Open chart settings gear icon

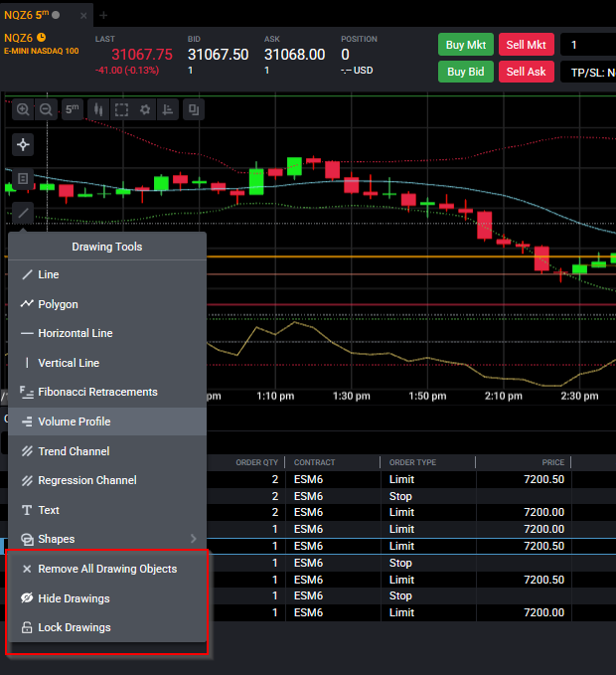pos(145,109)
